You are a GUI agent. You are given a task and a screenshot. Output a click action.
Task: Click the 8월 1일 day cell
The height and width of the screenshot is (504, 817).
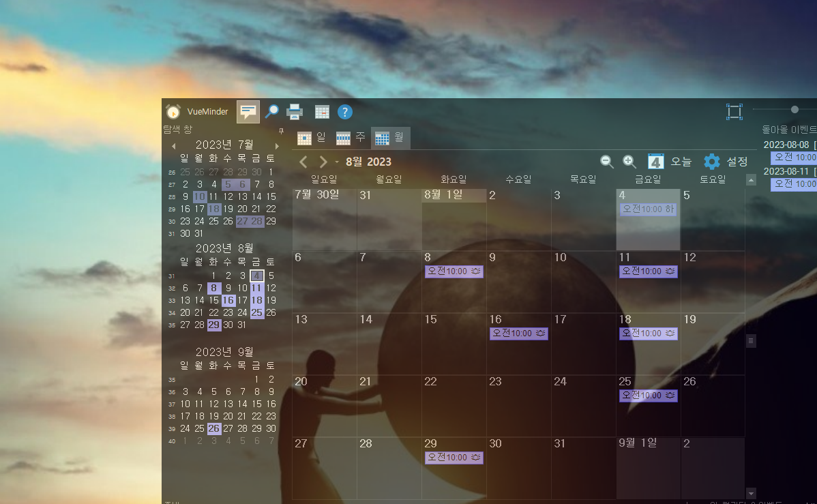(454, 220)
